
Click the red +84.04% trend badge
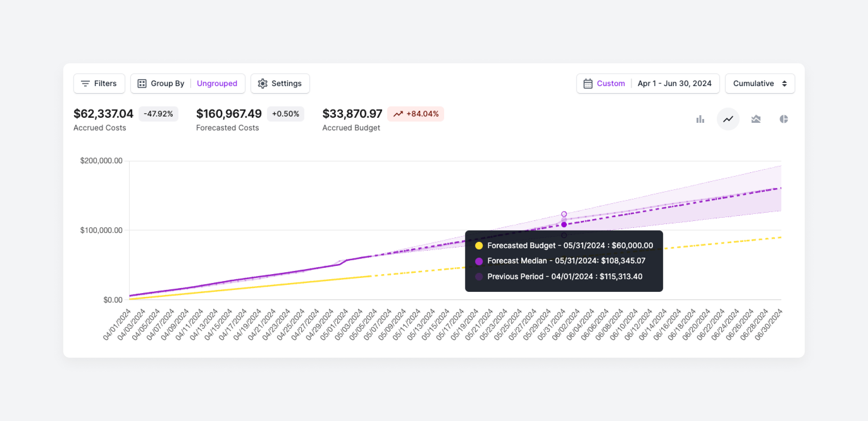pos(416,114)
